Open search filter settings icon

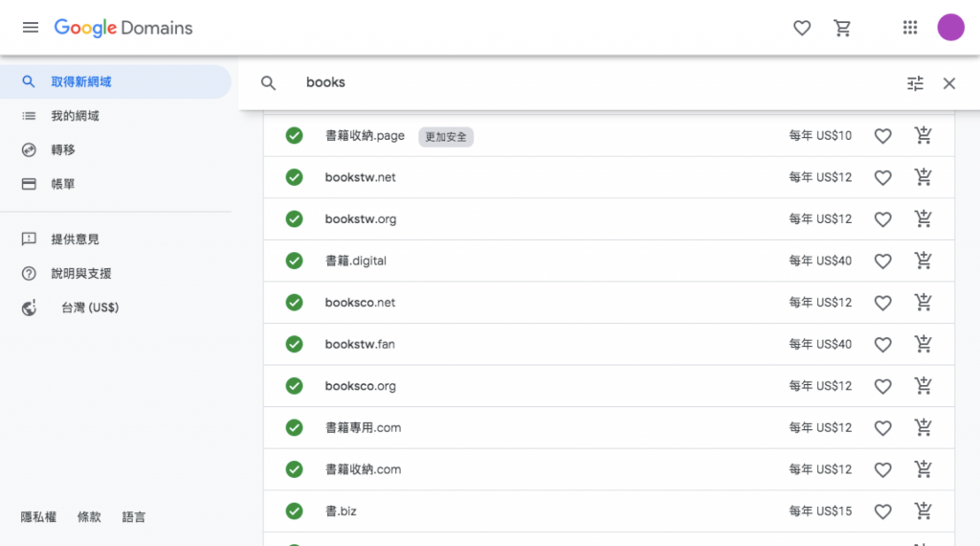click(916, 83)
